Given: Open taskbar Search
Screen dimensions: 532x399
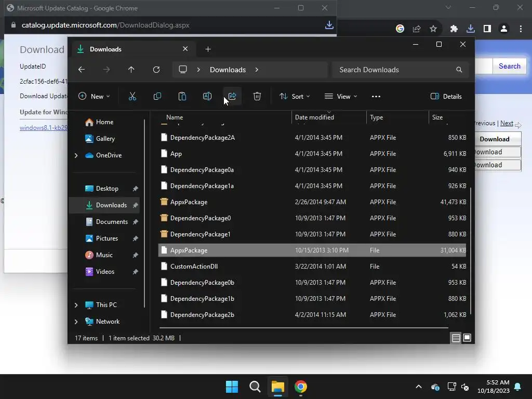Looking at the screenshot, I should pyautogui.click(x=255, y=387).
